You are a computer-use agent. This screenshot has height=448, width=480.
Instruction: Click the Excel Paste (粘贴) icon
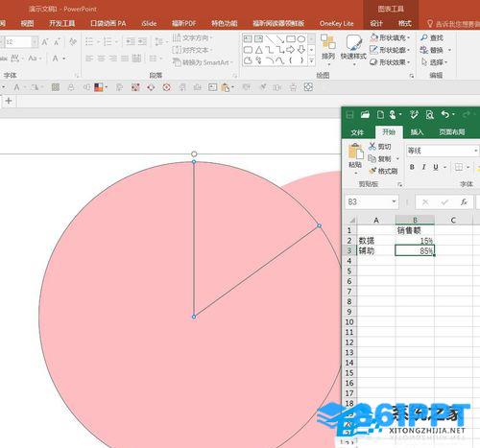click(356, 152)
